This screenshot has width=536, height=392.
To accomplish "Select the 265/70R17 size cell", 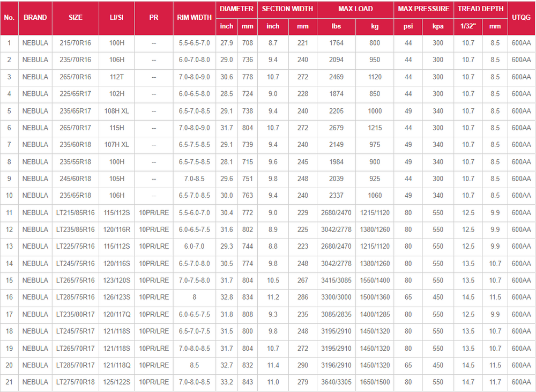I will point(76,128).
